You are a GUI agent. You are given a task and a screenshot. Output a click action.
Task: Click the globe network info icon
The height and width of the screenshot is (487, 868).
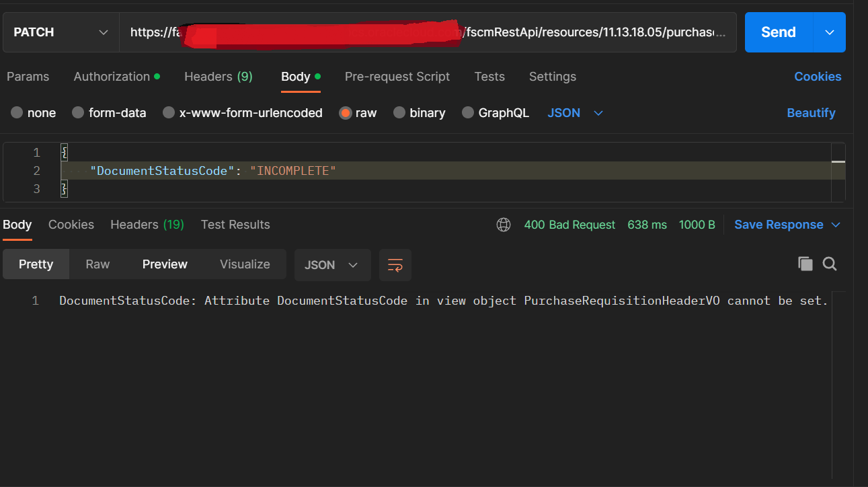pos(504,225)
